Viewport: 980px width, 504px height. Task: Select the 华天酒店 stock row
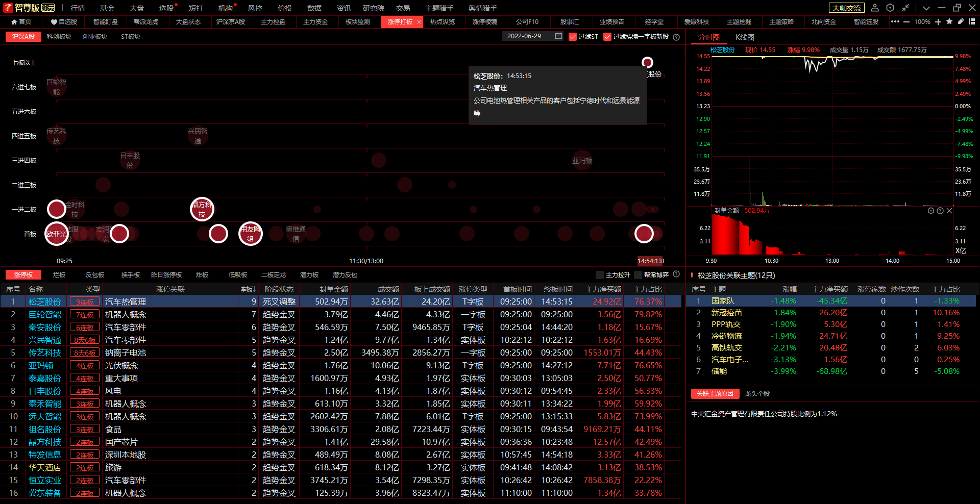tap(341, 467)
